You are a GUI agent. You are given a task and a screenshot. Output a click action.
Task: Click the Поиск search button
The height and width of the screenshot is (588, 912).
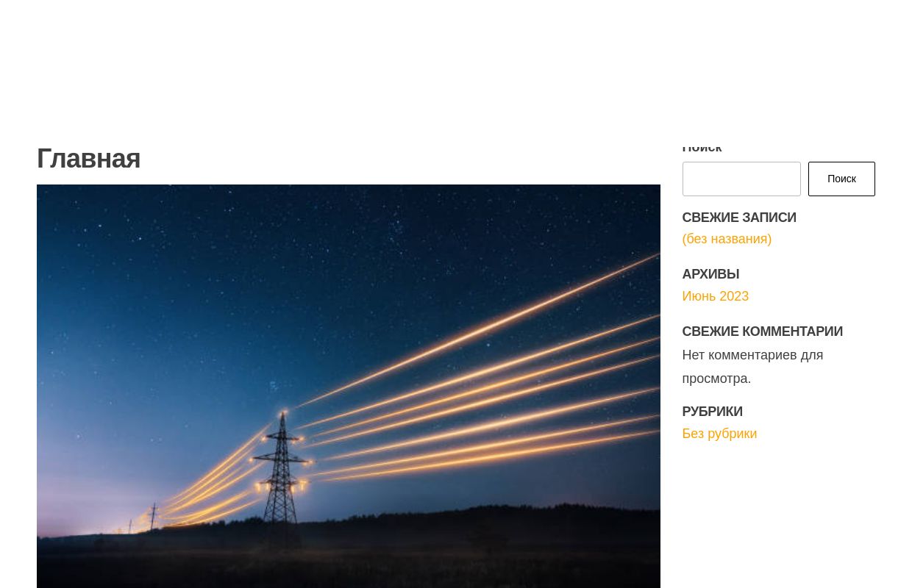[x=841, y=179]
